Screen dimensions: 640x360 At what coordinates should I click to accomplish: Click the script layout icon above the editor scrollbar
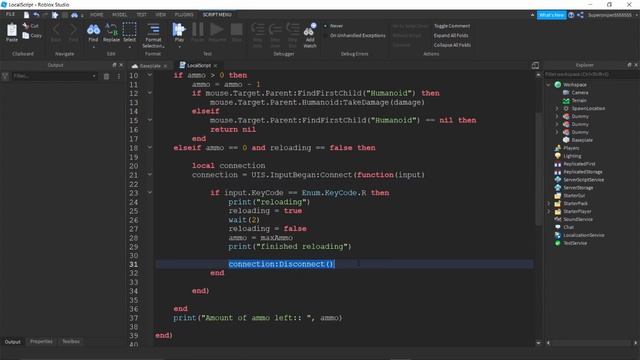tap(535, 65)
